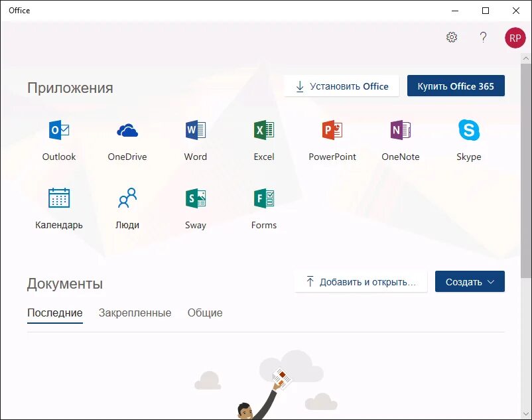
Task: Switch to the Закрепленные tab
Action: coord(135,313)
